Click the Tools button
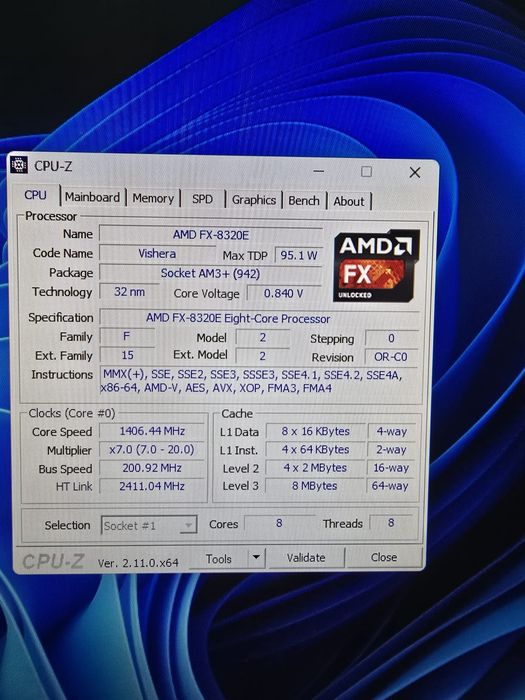The width and height of the screenshot is (525, 700). point(218,559)
